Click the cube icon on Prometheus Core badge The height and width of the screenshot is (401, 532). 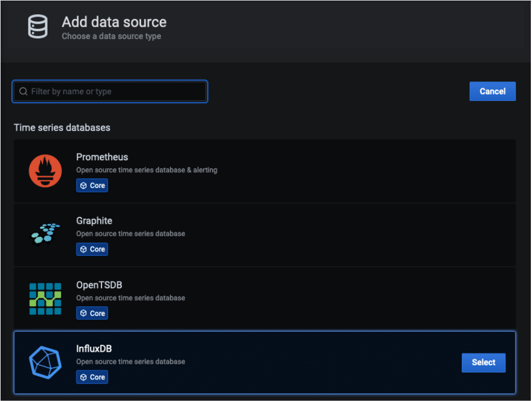coord(84,185)
